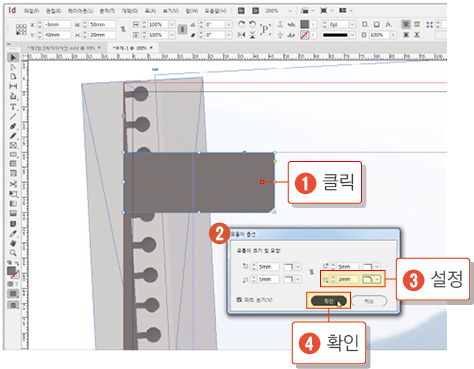Select the Line tool

point(13,116)
